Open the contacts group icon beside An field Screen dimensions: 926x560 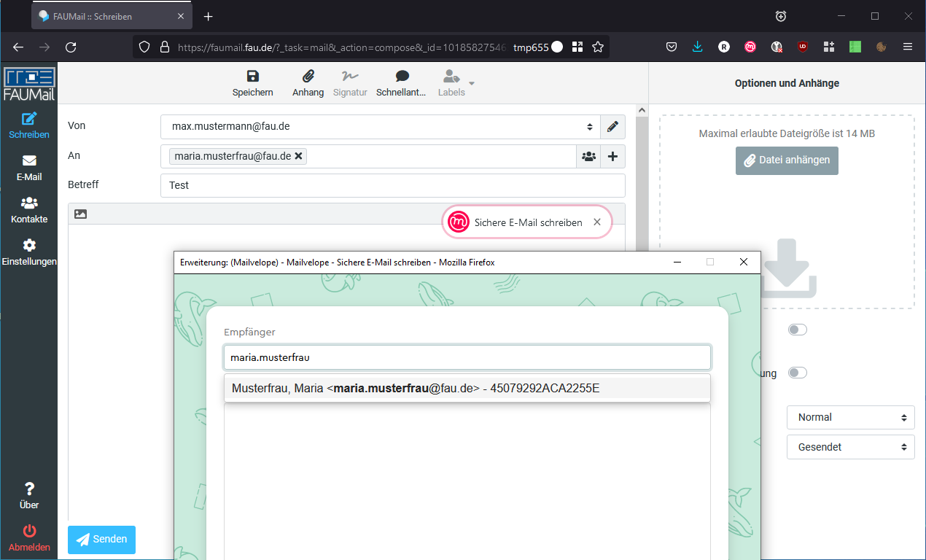tap(588, 156)
